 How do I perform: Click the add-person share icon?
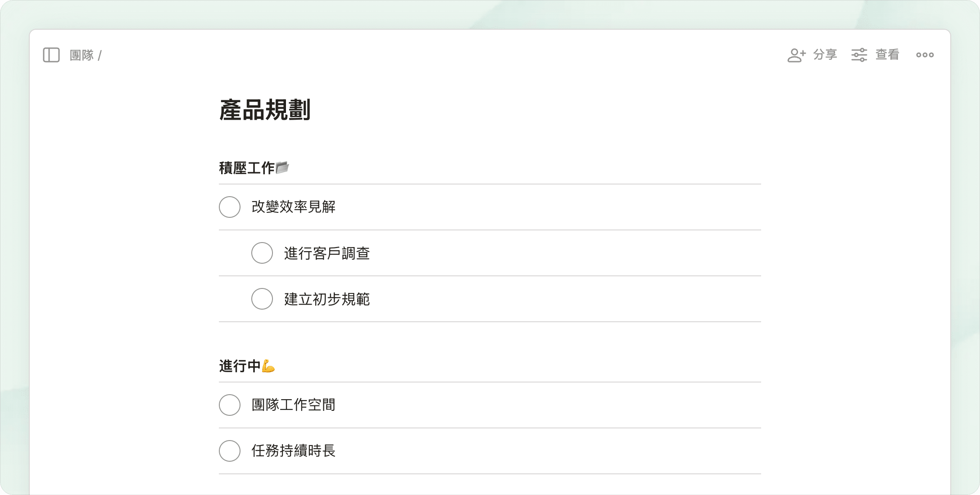[x=796, y=55]
